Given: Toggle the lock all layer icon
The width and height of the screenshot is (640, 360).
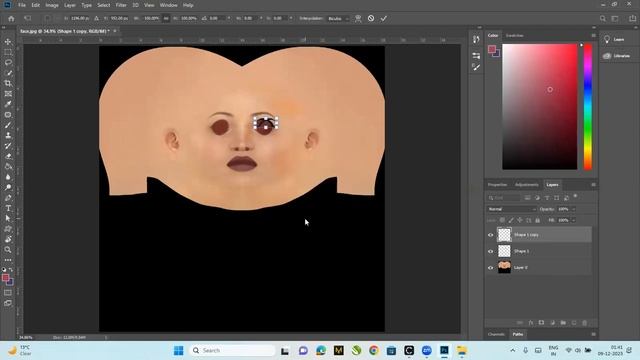Looking at the screenshot, I should tap(538, 220).
